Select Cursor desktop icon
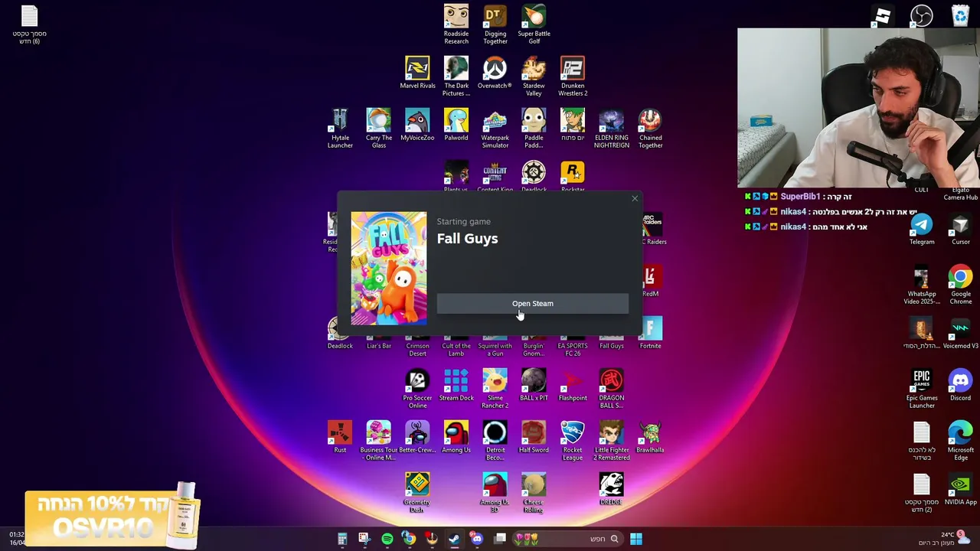The image size is (980, 551). pyautogui.click(x=960, y=229)
